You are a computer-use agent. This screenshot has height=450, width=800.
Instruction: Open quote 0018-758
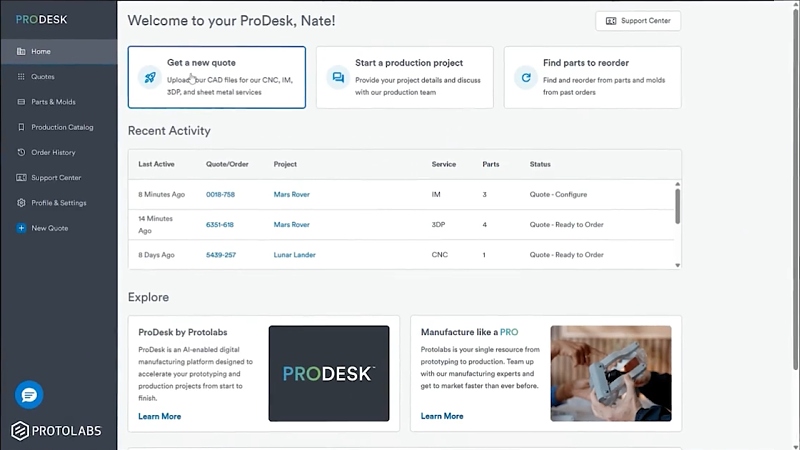click(220, 194)
